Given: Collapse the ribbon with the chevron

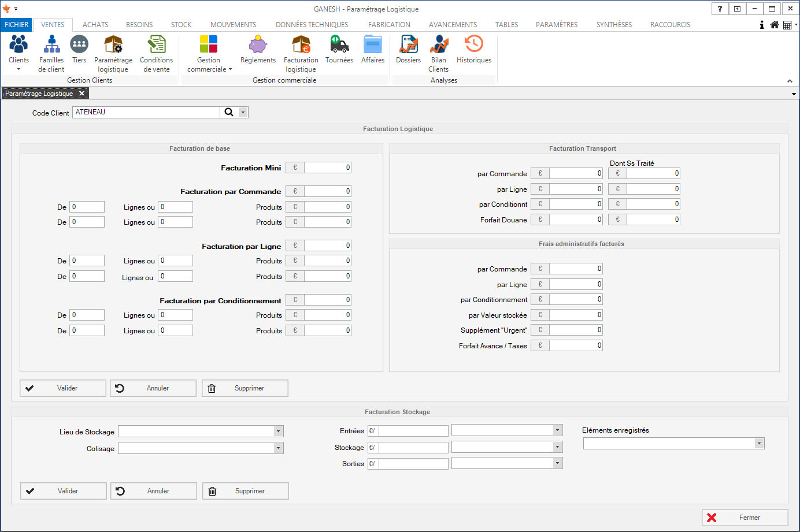Looking at the screenshot, I should pos(790,81).
